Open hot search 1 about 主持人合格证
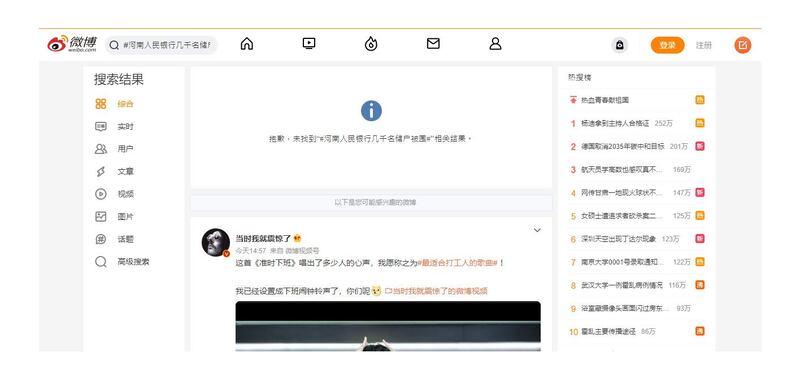The image size is (800, 379). [x=615, y=123]
